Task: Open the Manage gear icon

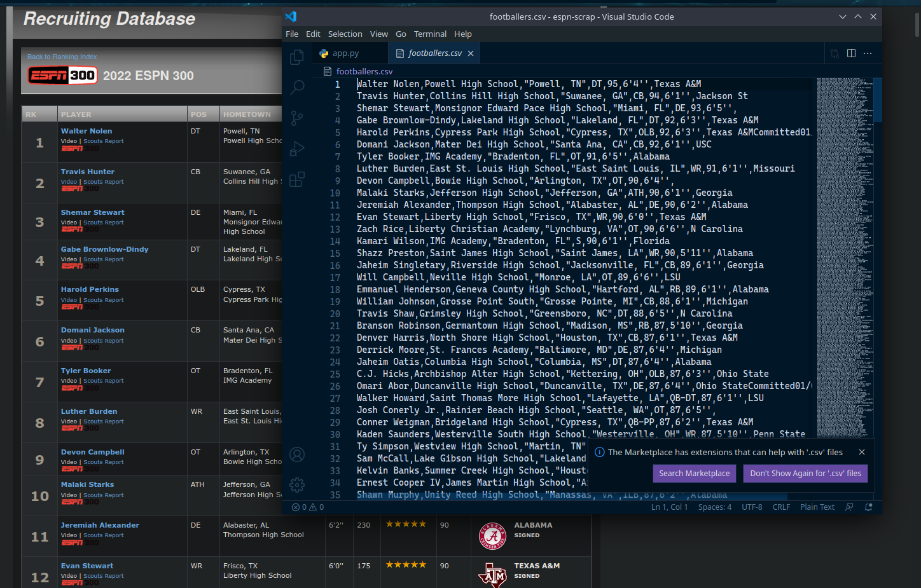Action: (x=296, y=485)
